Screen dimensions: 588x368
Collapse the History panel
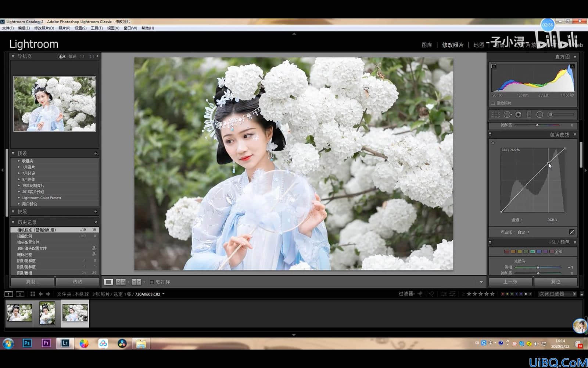point(13,222)
